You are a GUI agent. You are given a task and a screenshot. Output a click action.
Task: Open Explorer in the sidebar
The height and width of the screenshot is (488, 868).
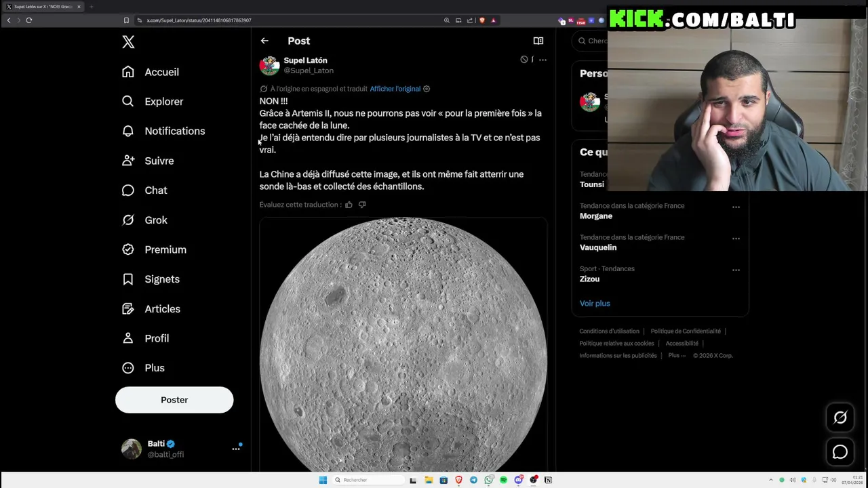coord(153,102)
